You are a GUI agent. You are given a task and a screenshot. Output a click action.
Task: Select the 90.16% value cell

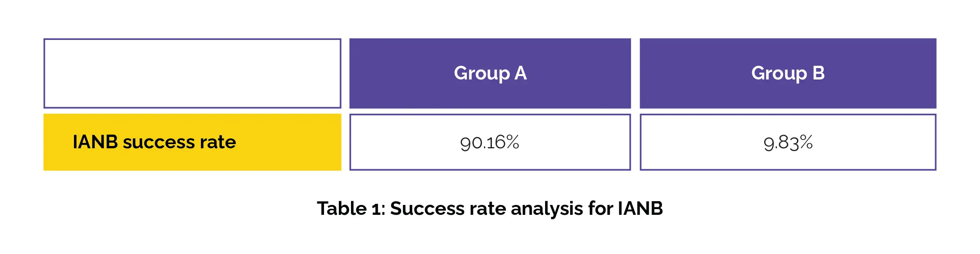point(490,142)
